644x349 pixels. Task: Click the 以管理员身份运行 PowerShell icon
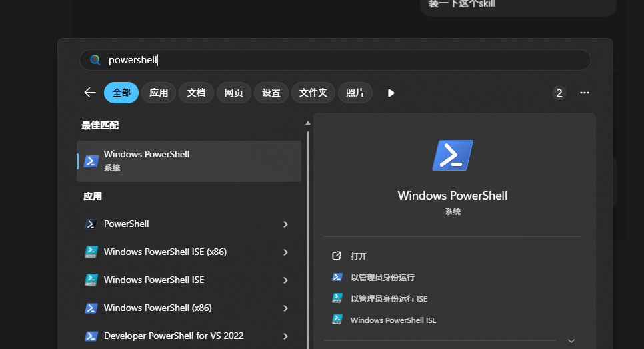coord(337,277)
